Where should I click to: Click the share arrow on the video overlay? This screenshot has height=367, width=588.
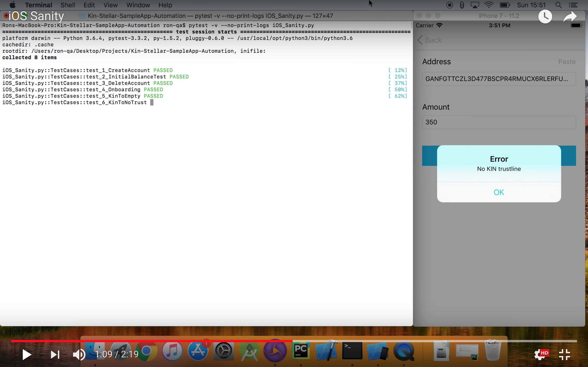coord(570,16)
